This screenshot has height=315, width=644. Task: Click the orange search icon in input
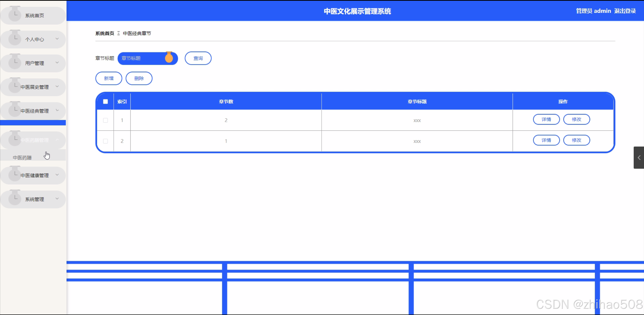(x=169, y=58)
